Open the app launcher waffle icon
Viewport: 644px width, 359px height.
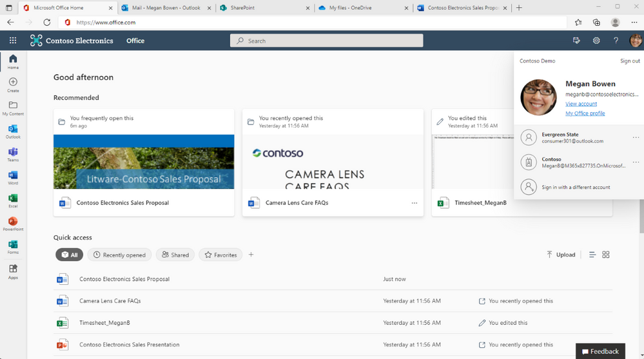point(13,40)
